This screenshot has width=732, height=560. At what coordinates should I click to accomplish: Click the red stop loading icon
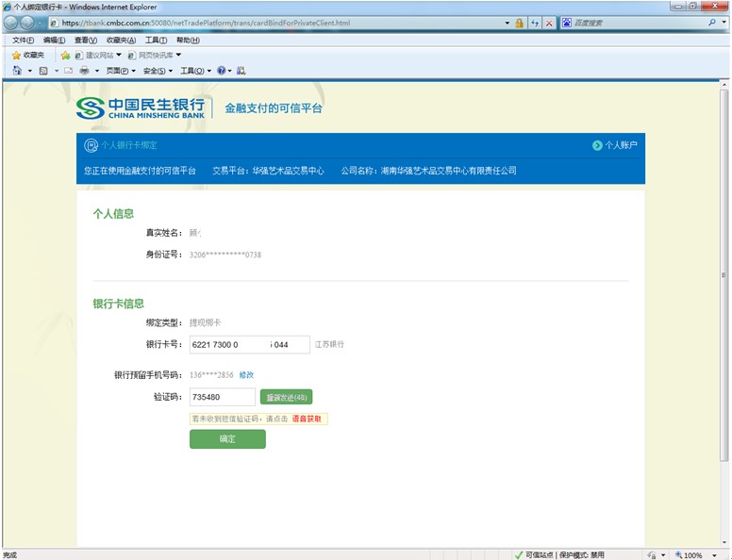point(549,23)
